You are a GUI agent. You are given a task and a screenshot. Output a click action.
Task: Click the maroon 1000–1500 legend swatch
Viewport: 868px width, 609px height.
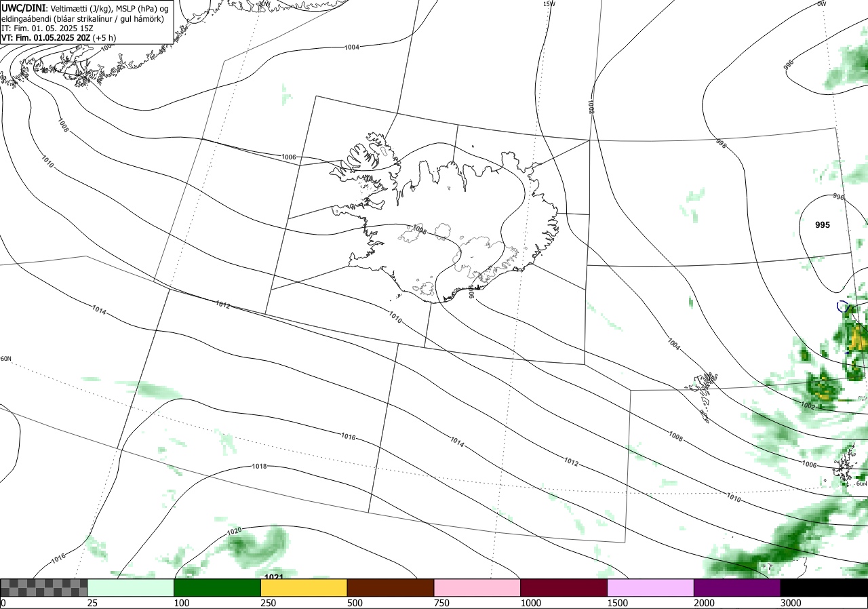point(564,587)
